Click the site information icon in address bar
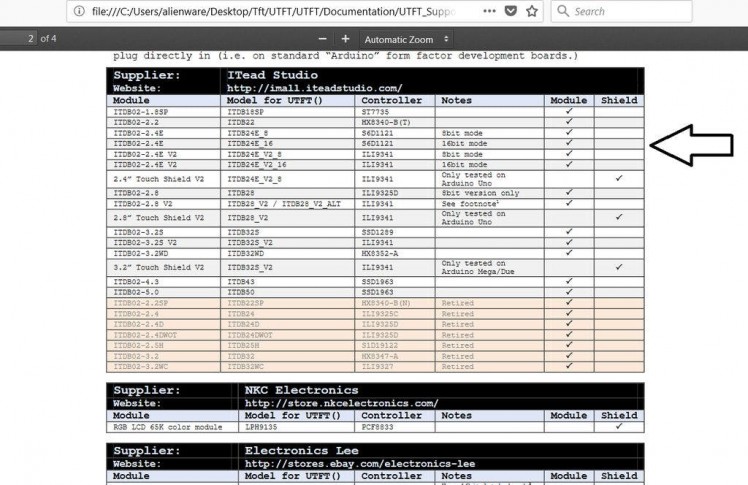The width and height of the screenshot is (748, 485). coord(79,11)
